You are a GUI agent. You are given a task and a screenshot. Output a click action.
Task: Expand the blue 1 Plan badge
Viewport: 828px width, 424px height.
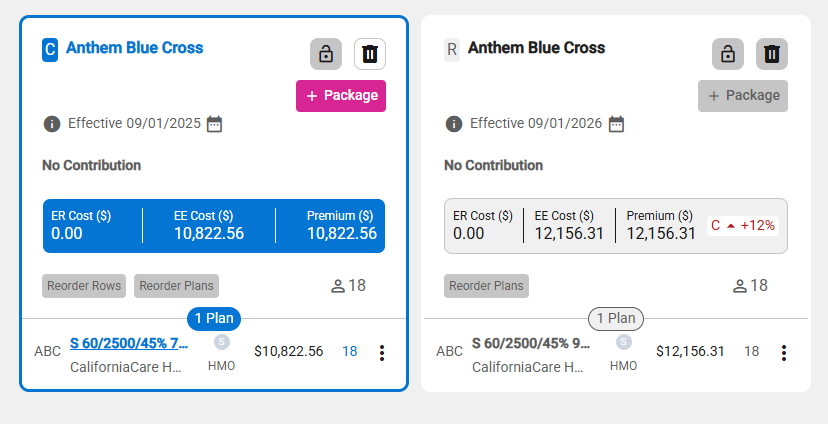[x=214, y=318]
